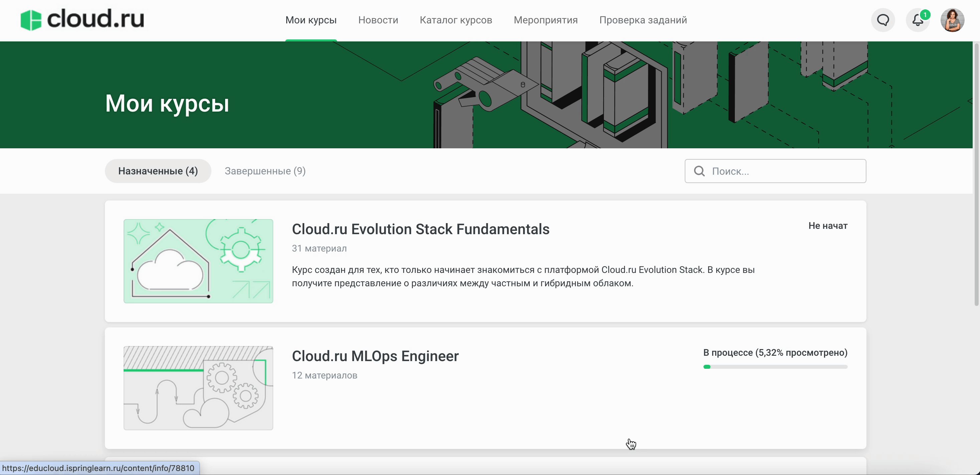The width and height of the screenshot is (980, 475).
Task: Switch to Завершенные (9) tab
Action: pyautogui.click(x=265, y=171)
